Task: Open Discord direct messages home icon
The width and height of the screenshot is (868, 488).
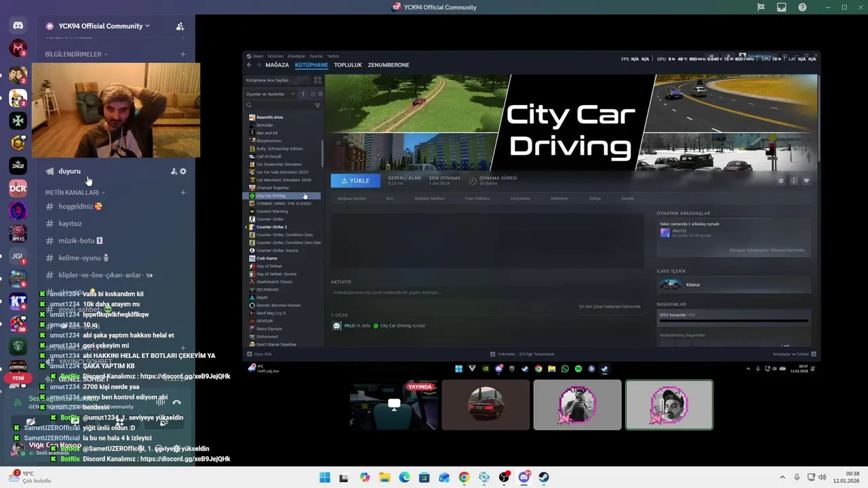Action: point(18,26)
